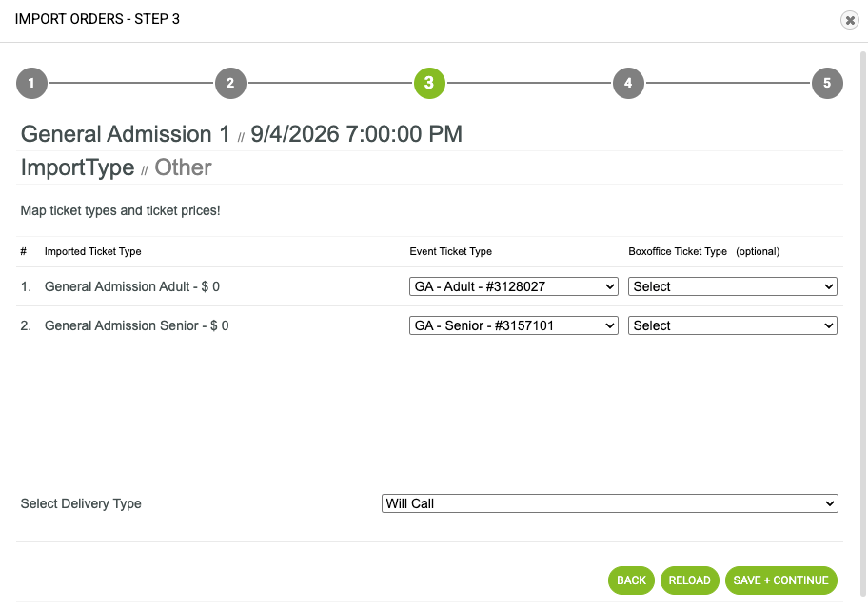The image size is (868, 610).
Task: Click the 'Event Ticket Type' column header
Action: click(450, 251)
